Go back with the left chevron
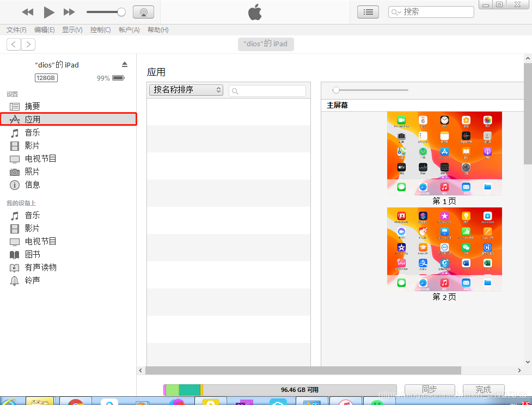Screen dimensions: 532x405 (x=14, y=44)
